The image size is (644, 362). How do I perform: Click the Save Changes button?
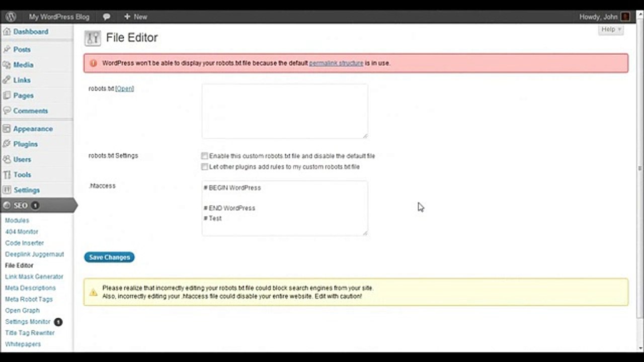click(109, 257)
